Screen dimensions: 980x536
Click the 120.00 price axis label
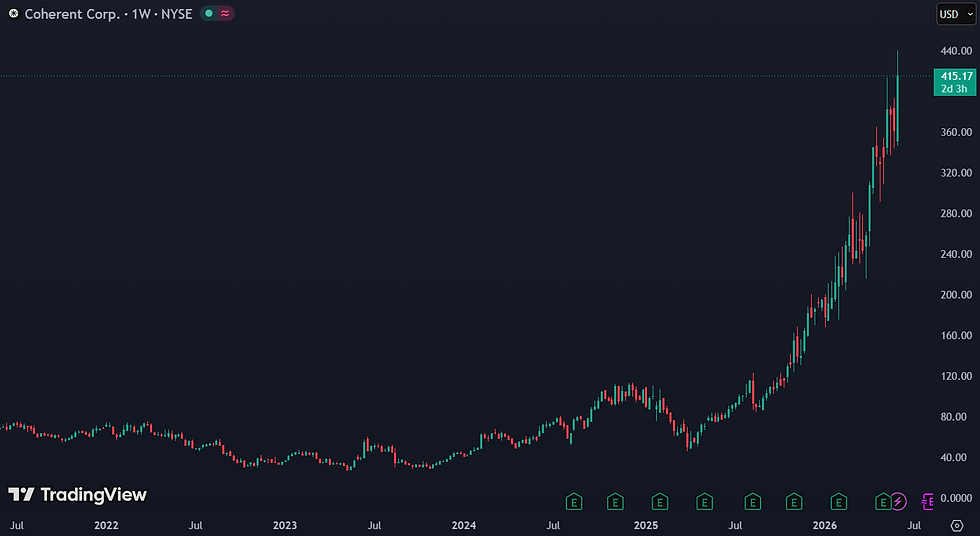click(956, 376)
